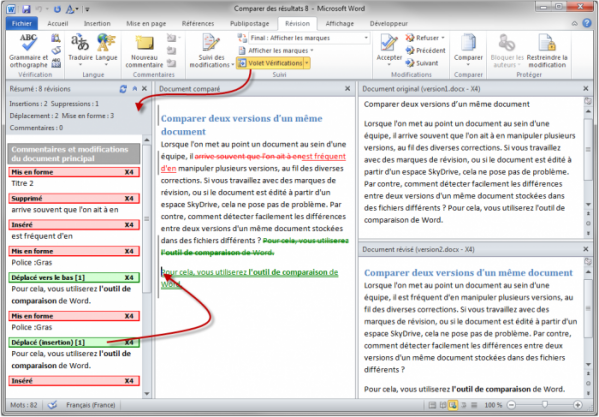Viewport: 599px width, 417px height.
Task: Click the revisions pane scroll-down arrow
Action: (147, 393)
